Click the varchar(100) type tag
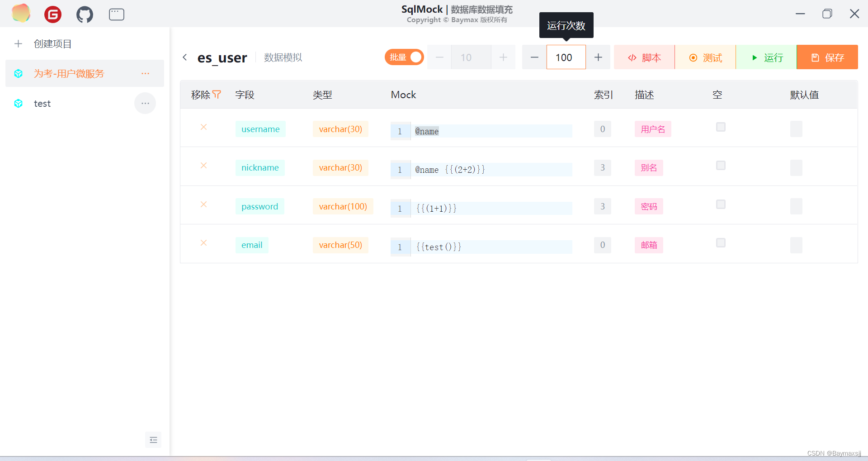This screenshot has width=868, height=461. tap(343, 206)
